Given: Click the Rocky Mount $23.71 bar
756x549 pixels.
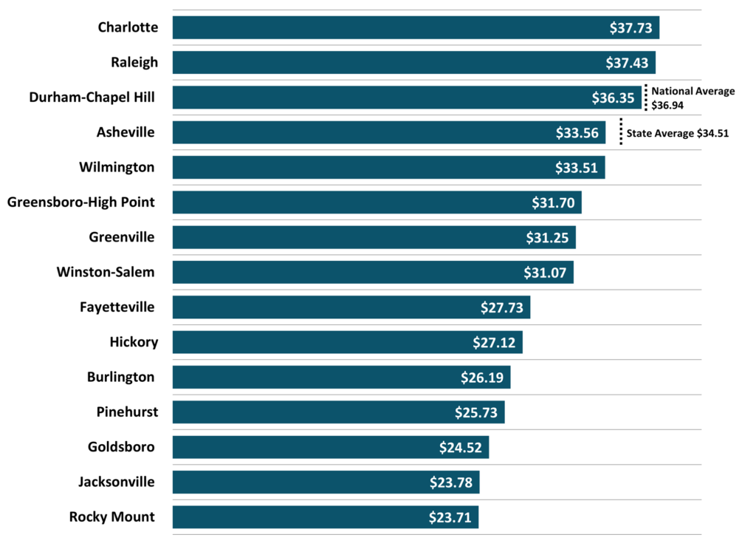Looking at the screenshot, I should 326,517.
